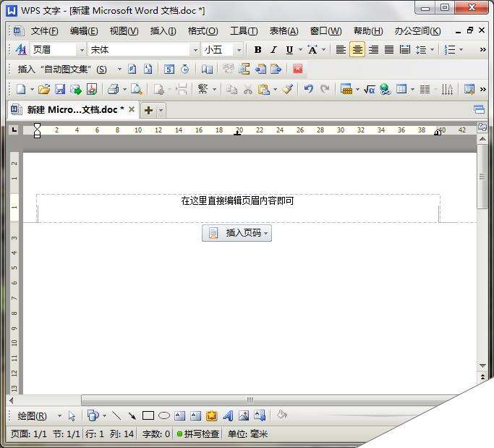The image size is (494, 448).
Task: Expand the 小五 font size dropdown
Action: [x=239, y=50]
